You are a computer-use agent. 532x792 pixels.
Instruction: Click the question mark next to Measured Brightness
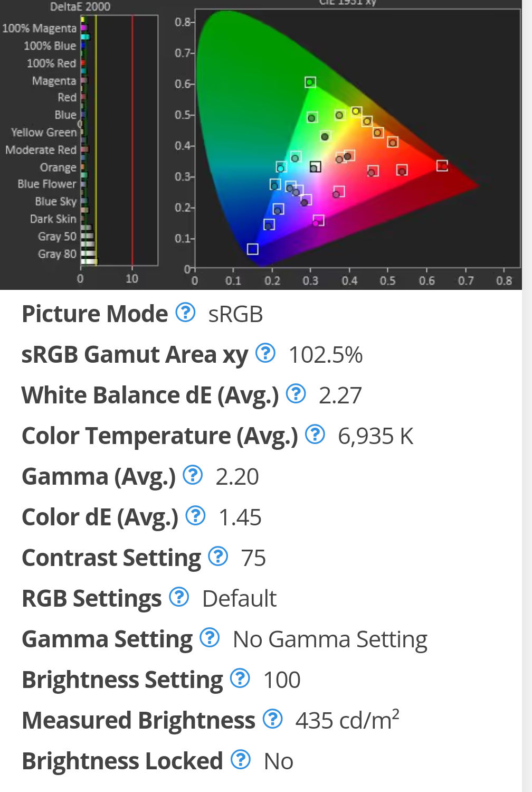[273, 719]
